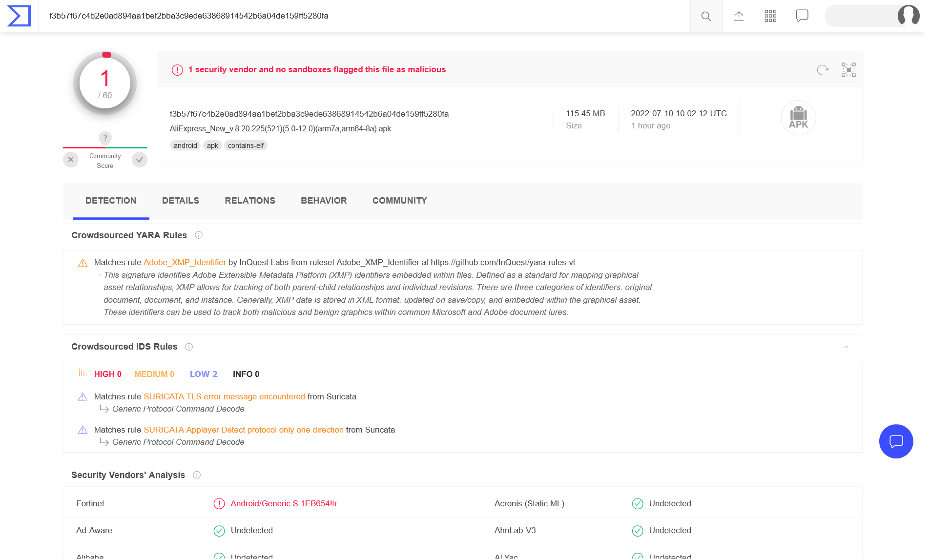The image size is (929, 560).
Task: Open the blue chat support button
Action: click(x=896, y=441)
